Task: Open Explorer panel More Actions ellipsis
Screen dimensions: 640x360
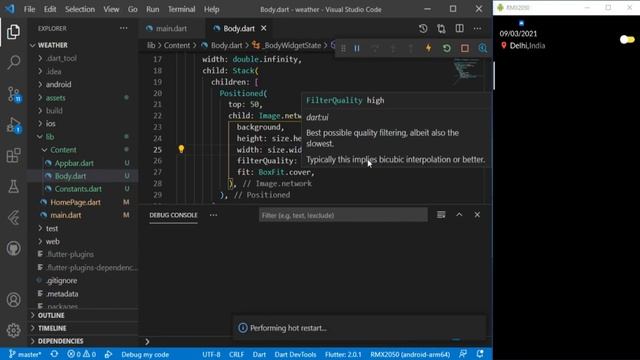Action: click(124, 28)
